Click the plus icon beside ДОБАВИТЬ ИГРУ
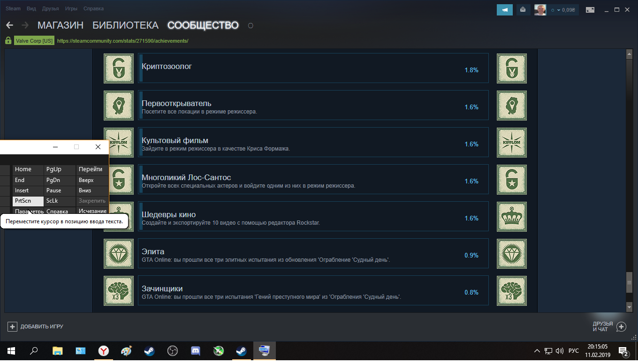Viewport: 638px width, 364px height. coord(12,326)
